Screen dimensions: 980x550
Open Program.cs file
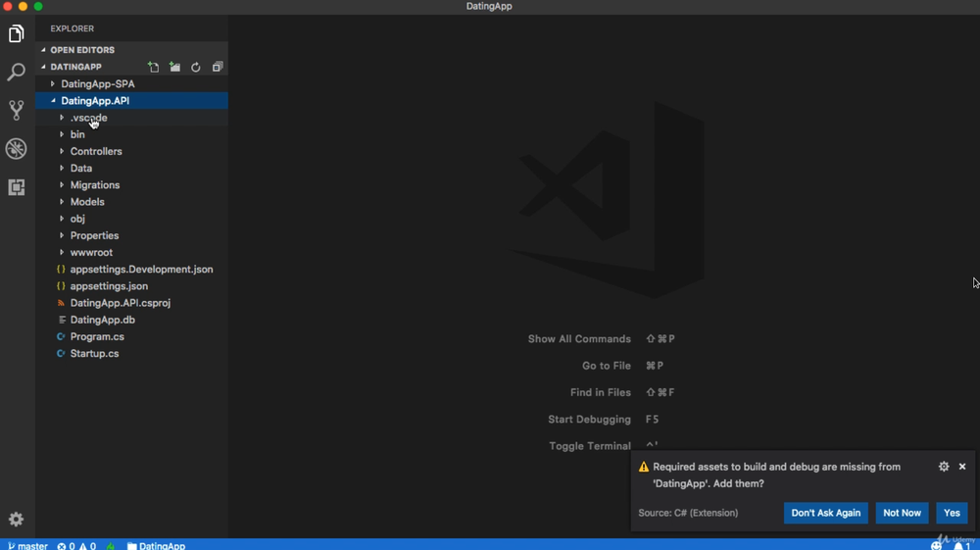click(132, 337)
